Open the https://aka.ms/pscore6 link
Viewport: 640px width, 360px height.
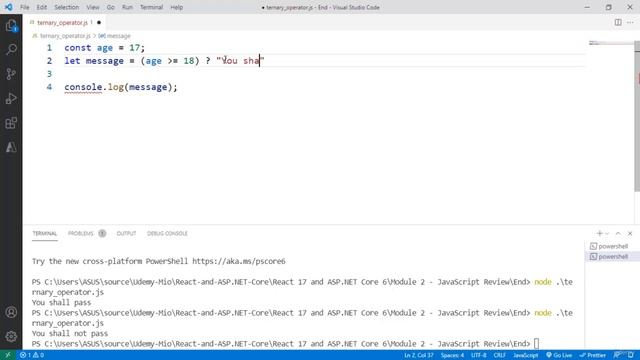pos(239,261)
